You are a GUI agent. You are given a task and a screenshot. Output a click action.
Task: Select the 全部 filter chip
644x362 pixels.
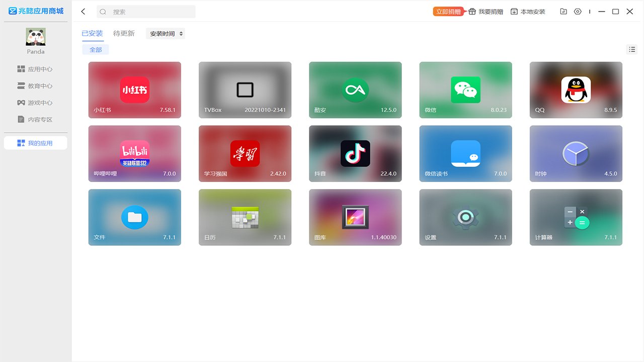click(x=96, y=49)
